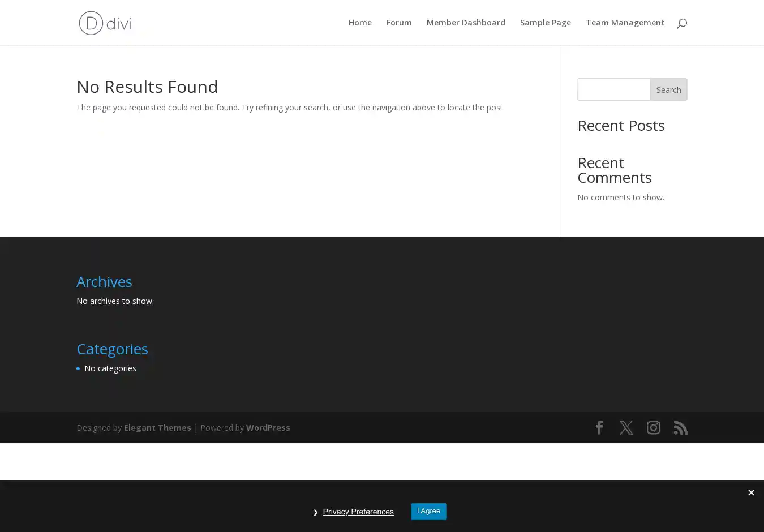Open Sample Page from the navigation

[545, 23]
